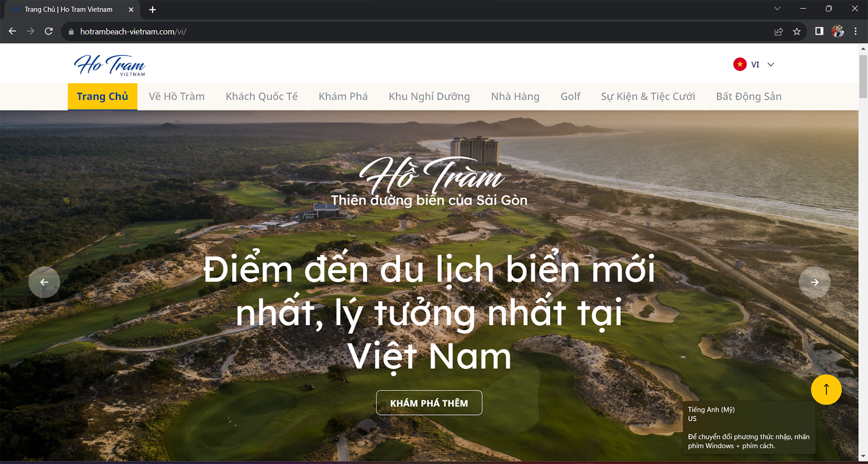Screen dimensions: 868x464
Task: Open Chrome three-dot menu
Action: (856, 31)
